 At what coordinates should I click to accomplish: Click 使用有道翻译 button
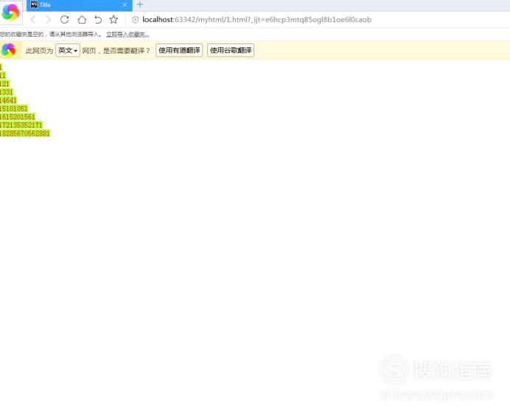click(x=179, y=50)
